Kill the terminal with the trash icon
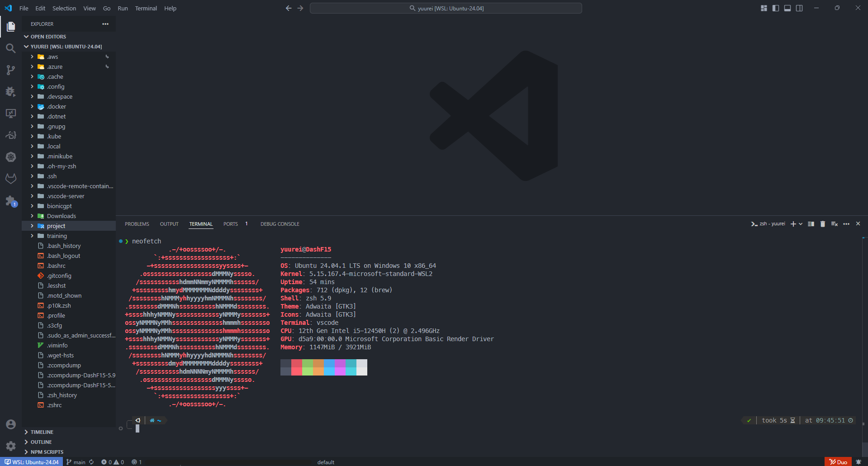Screen dimensions: 868x466 (823, 224)
